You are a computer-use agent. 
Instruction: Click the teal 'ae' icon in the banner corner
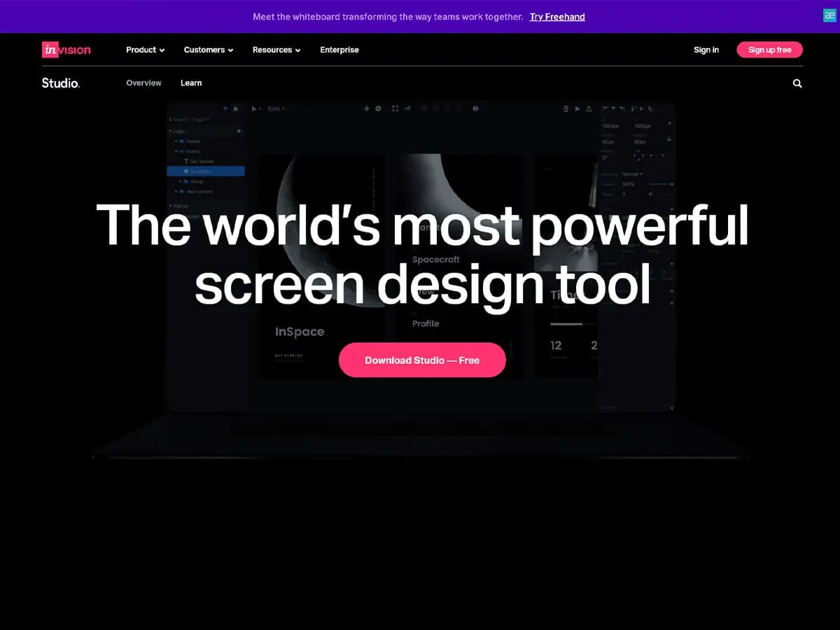point(829,15)
